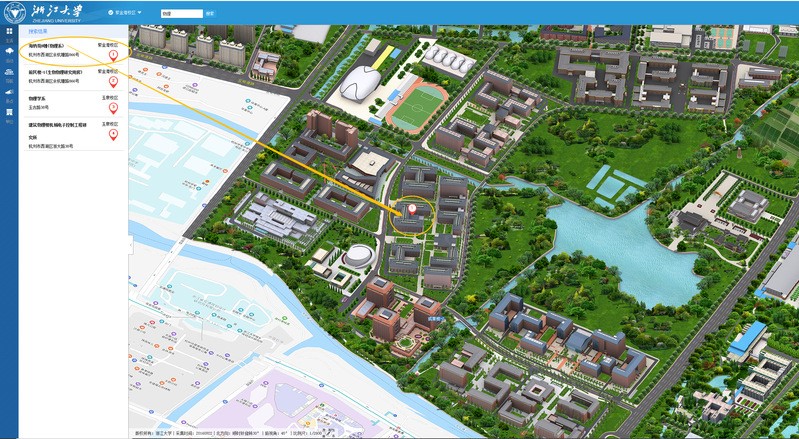
Task: Open the 紫金港校区 campus dropdown
Action: click(x=128, y=13)
